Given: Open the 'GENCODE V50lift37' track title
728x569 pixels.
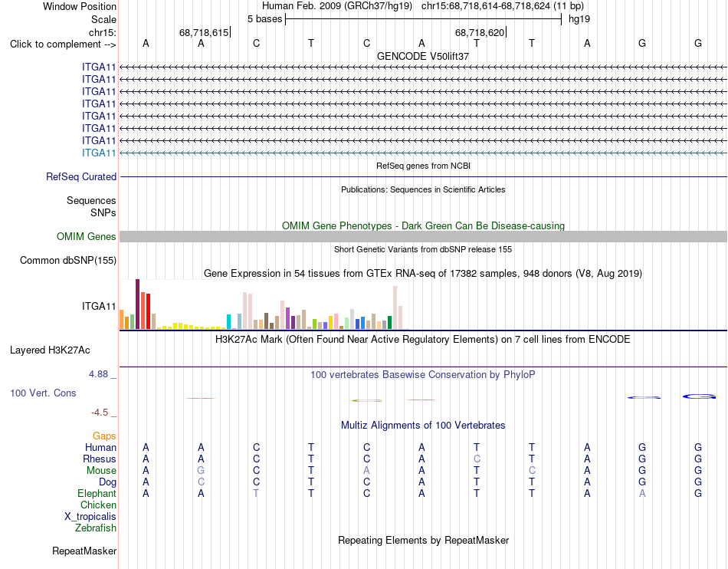Looking at the screenshot, I should (x=423, y=56).
